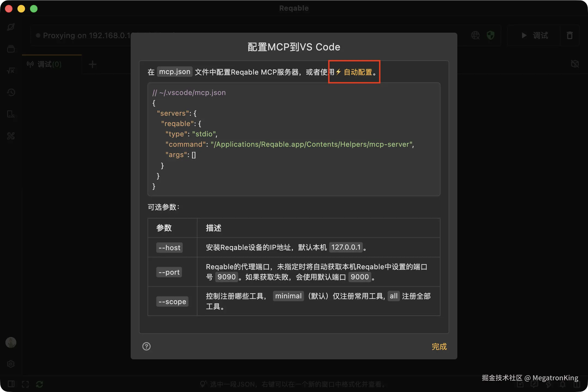Image resolution: width=588 pixels, height=392 pixels.
Task: Click the fullscreen brackets icon in status bar
Action: coord(25,384)
